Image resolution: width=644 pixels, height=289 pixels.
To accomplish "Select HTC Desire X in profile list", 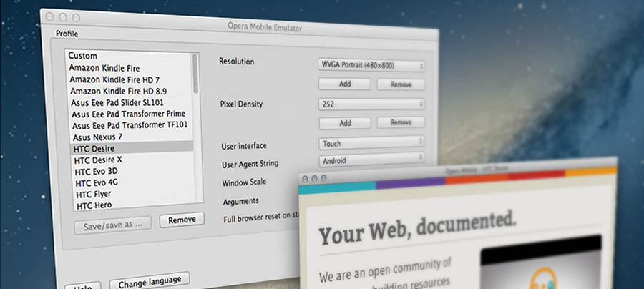I will (98, 160).
